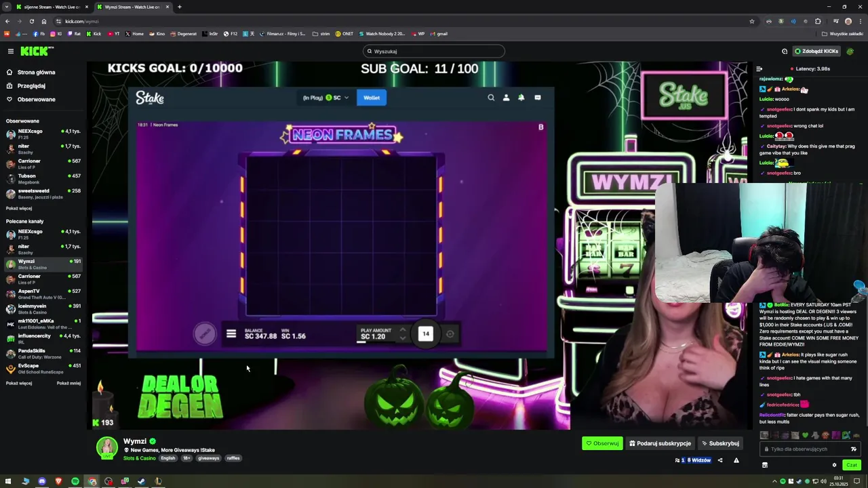The width and height of the screenshot is (868, 488).
Task: Expand Pokaż więcej under Obserwowane
Action: click(x=19, y=209)
